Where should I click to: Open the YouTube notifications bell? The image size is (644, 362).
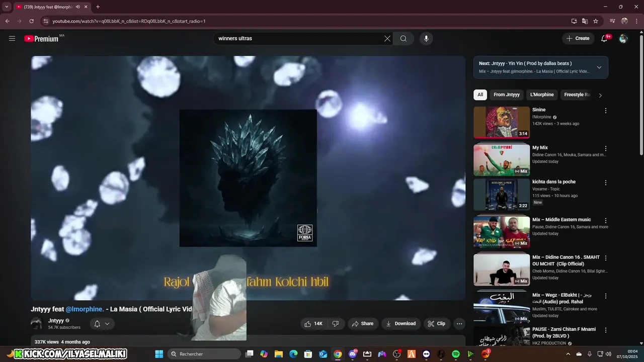coord(605,39)
